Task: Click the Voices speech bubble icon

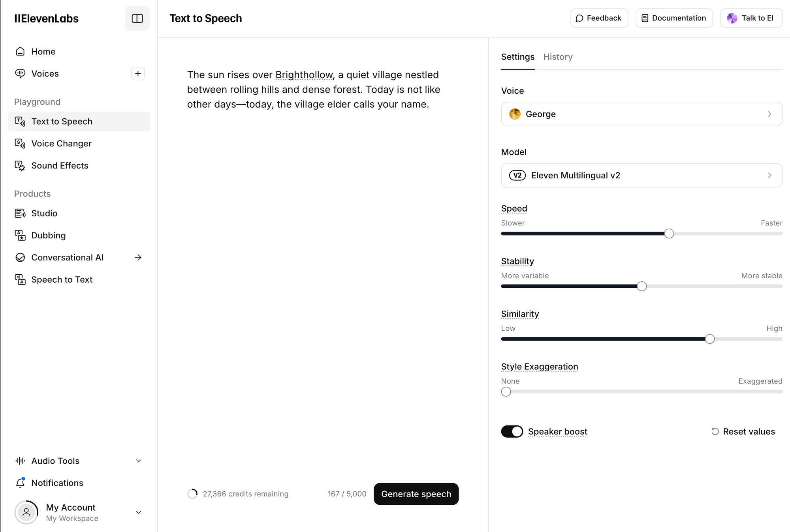Action: [x=20, y=73]
